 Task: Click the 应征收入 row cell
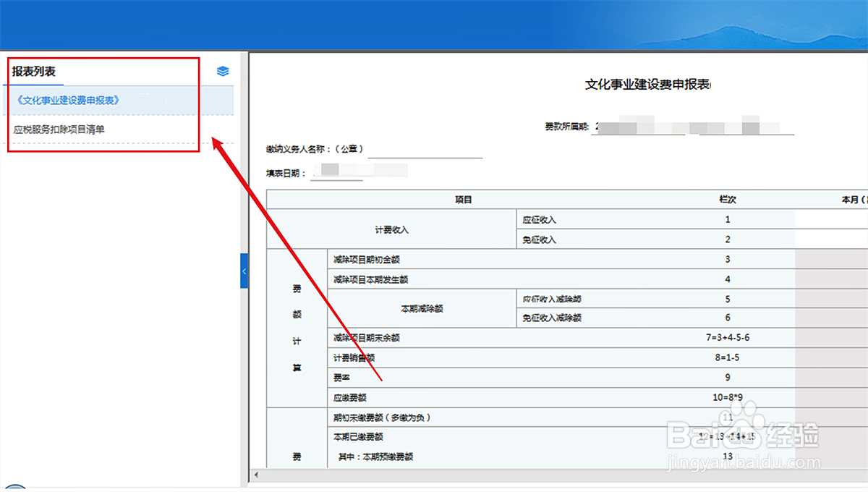tap(550, 219)
